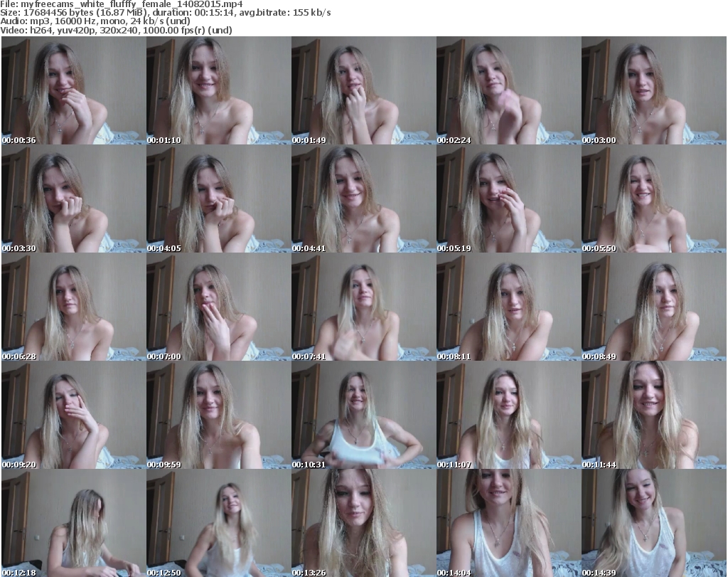Select the frame at 00:10:31
The width and height of the screenshot is (728, 577).
(363, 415)
